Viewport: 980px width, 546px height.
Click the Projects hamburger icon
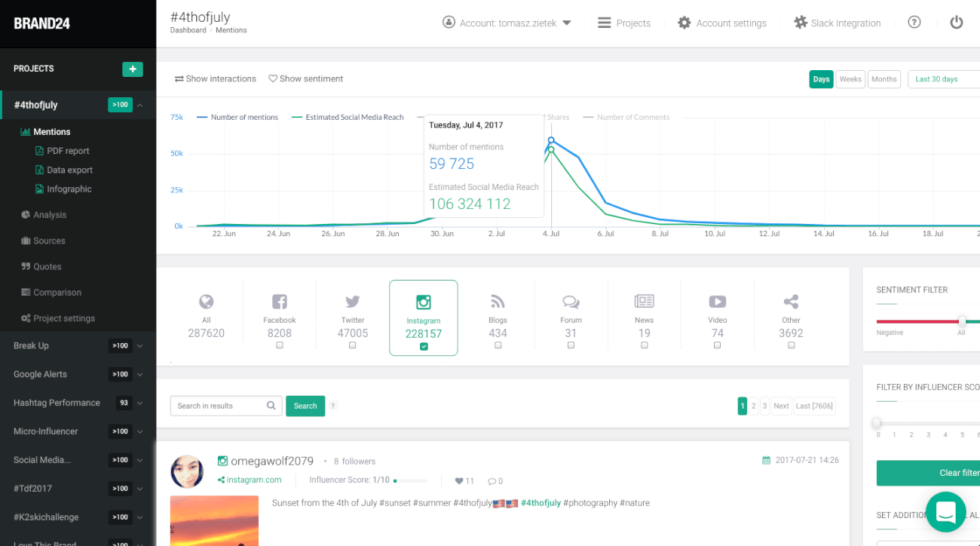[605, 23]
